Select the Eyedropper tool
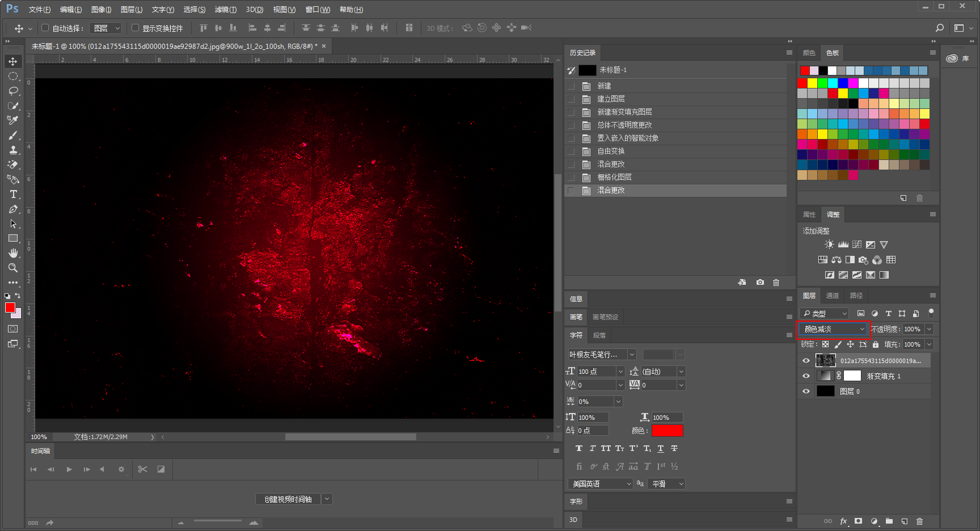 13,120
